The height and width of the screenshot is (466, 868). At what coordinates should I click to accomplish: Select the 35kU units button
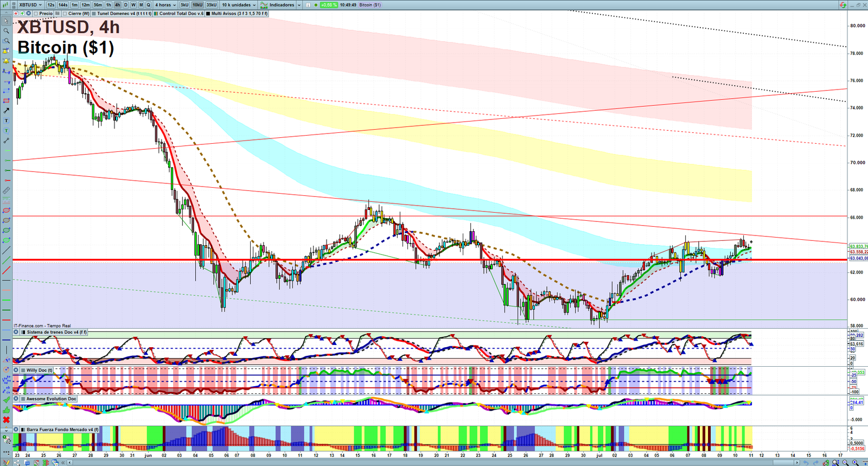(x=212, y=5)
